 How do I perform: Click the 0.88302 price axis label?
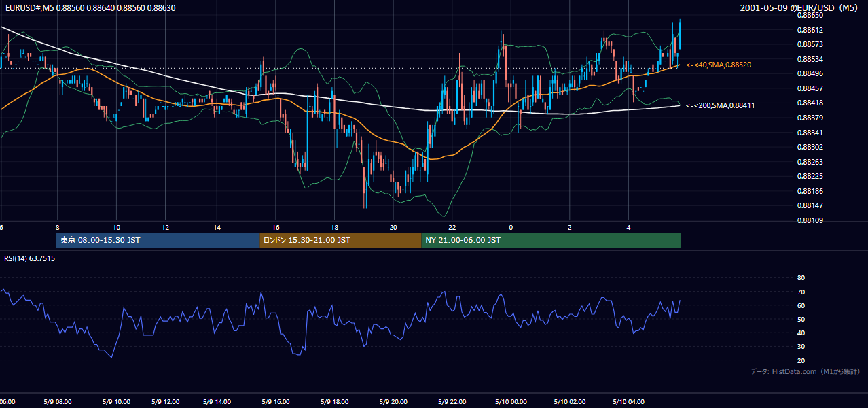point(810,148)
